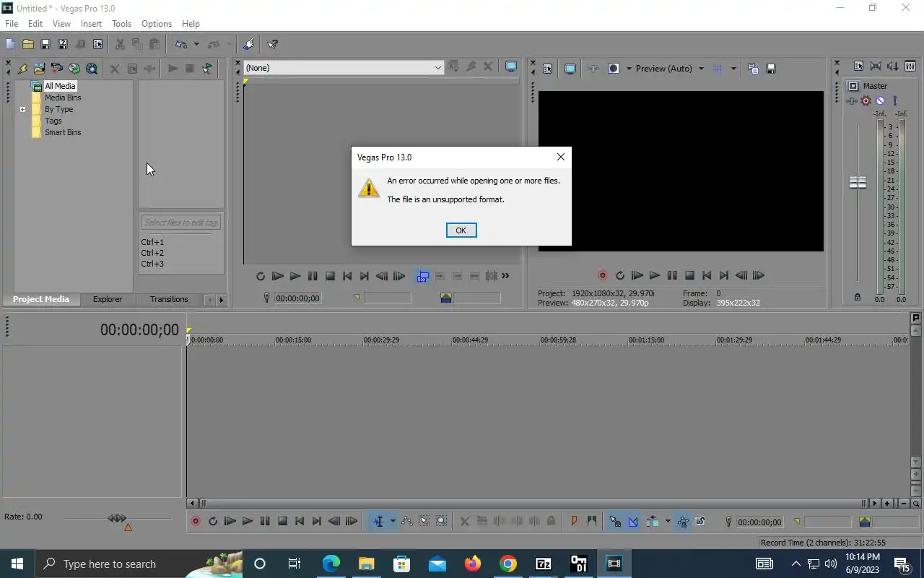The width and height of the screenshot is (924, 578).
Task: Open the Undo history dropdown arrow
Action: [196, 44]
